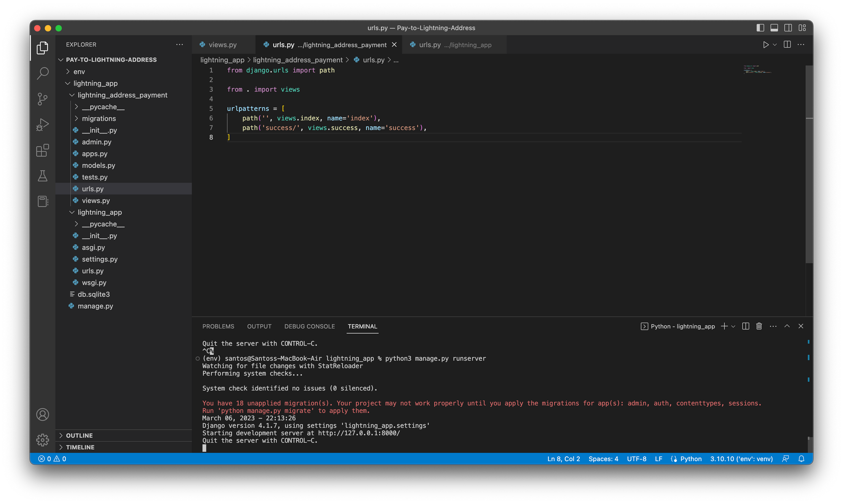Open Explorer Views and More Actions menu
This screenshot has width=843, height=504.
[180, 45]
